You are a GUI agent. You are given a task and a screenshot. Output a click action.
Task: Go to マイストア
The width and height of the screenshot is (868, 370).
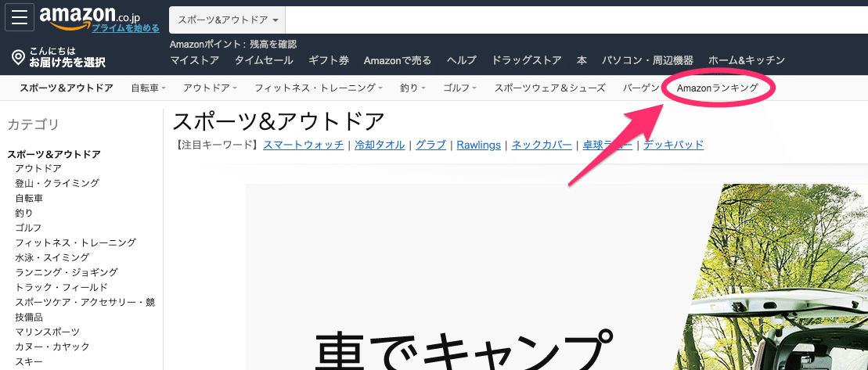click(x=194, y=60)
